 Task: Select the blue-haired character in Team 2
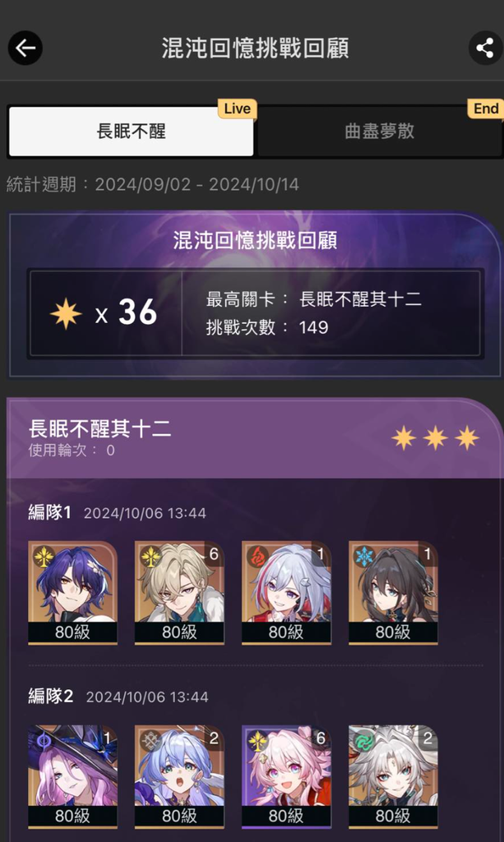click(x=179, y=776)
